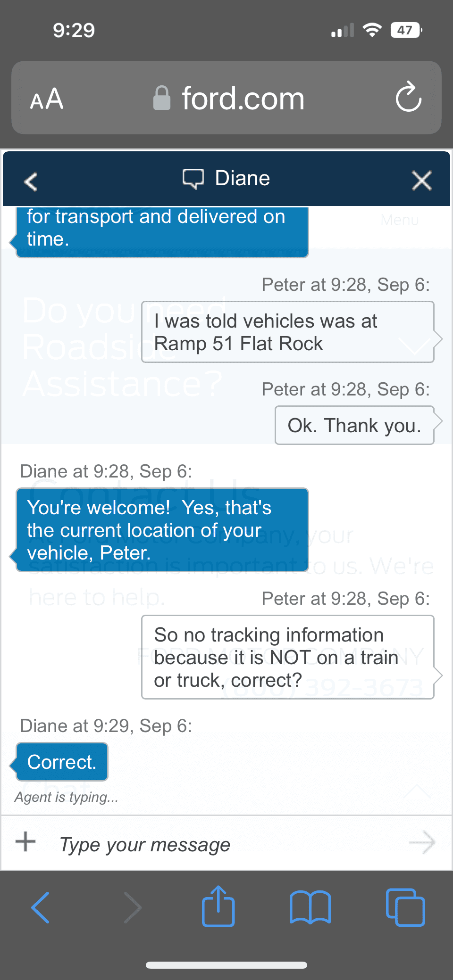453x980 pixels.
Task: Tap the ford.com address bar
Action: pos(243,99)
